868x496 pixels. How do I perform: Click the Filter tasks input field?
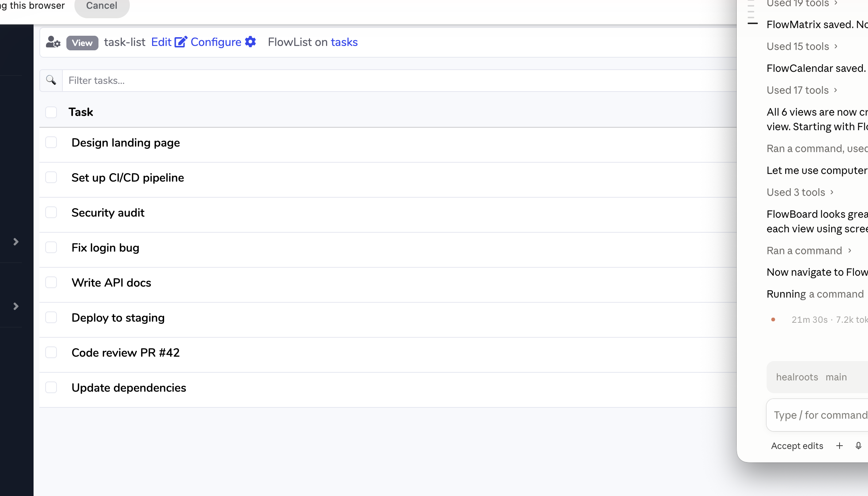(399, 80)
